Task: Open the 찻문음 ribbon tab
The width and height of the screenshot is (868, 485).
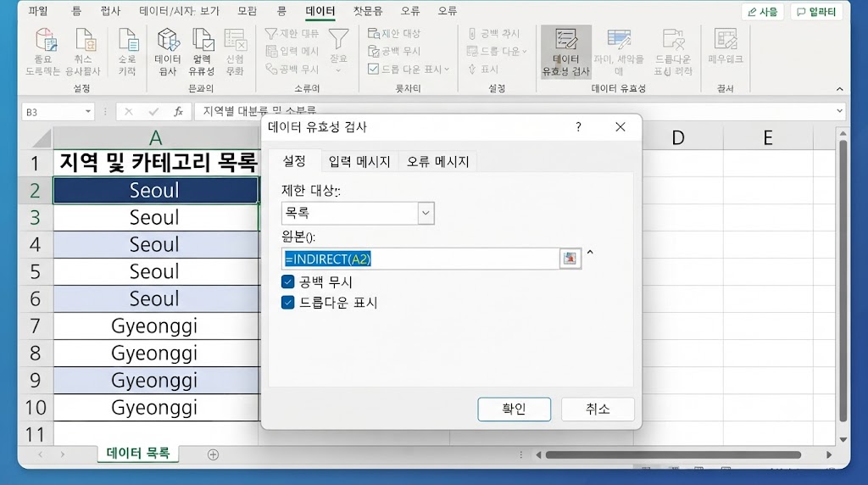Action: (x=368, y=10)
